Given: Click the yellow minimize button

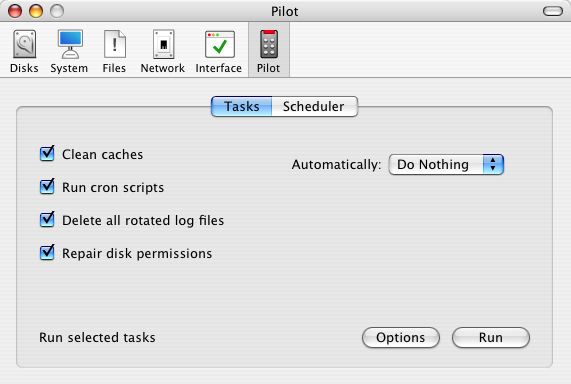Looking at the screenshot, I should (36, 11).
